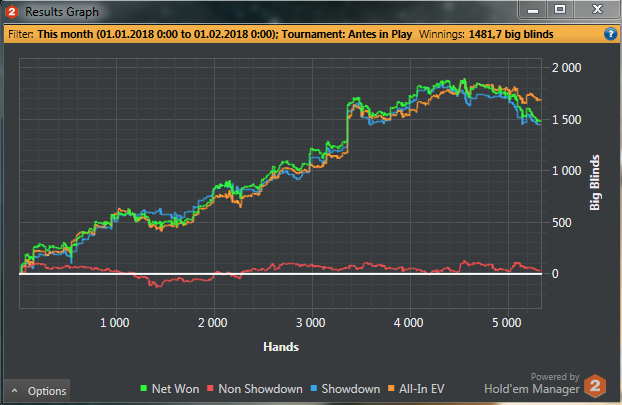
Task: Toggle the Showdown blue legend swatch
Action: click(x=314, y=388)
